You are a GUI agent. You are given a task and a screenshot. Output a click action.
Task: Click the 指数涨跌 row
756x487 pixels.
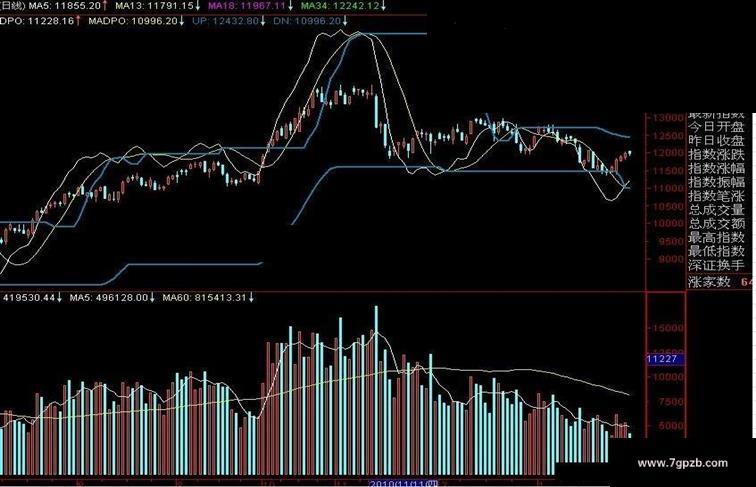click(716, 155)
